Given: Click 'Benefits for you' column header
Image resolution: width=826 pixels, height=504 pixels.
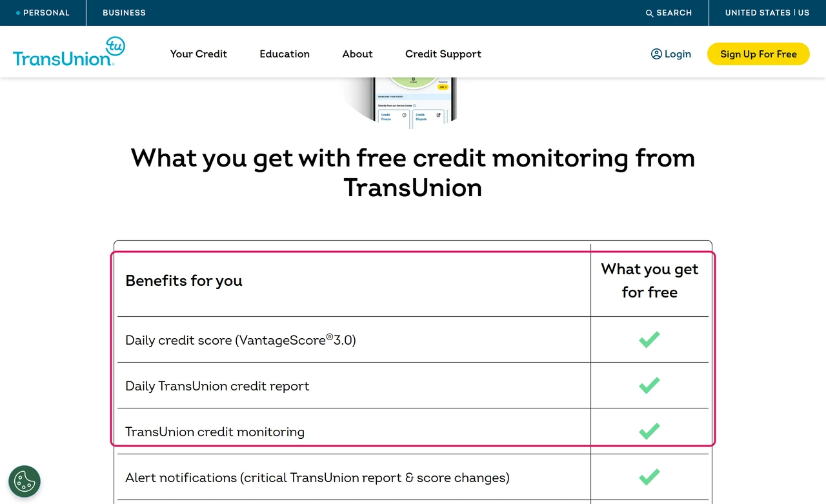Looking at the screenshot, I should 184,281.
